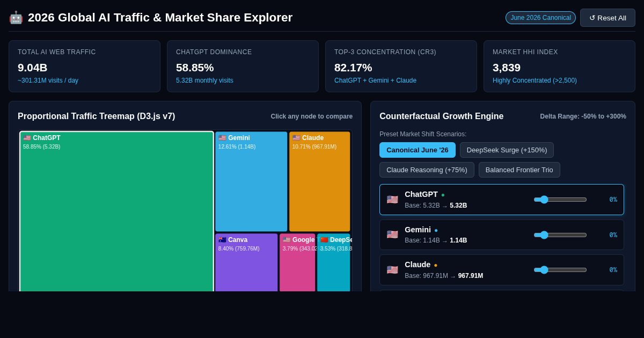The image size is (644, 338).
Task: Click the 0% value in ChatGPT row
Action: 613,200
